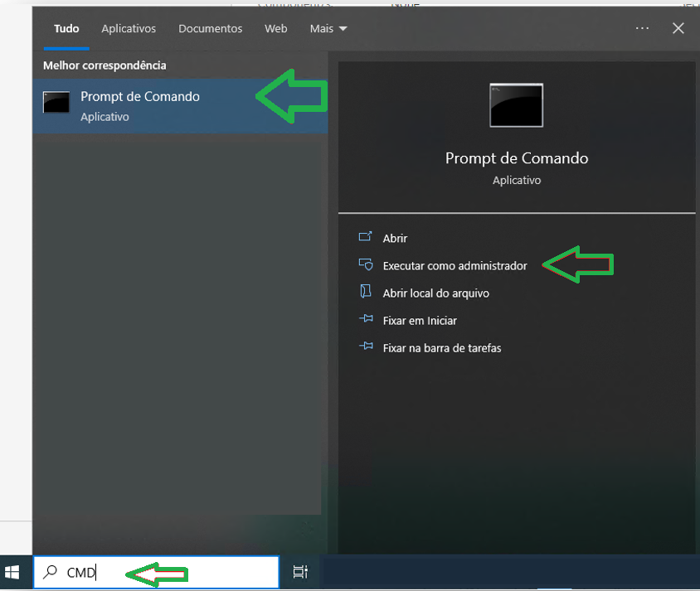Choose Abrir local do arquivo

click(x=435, y=293)
